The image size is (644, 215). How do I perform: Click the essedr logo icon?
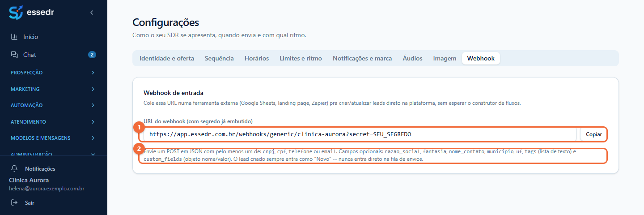[16, 13]
